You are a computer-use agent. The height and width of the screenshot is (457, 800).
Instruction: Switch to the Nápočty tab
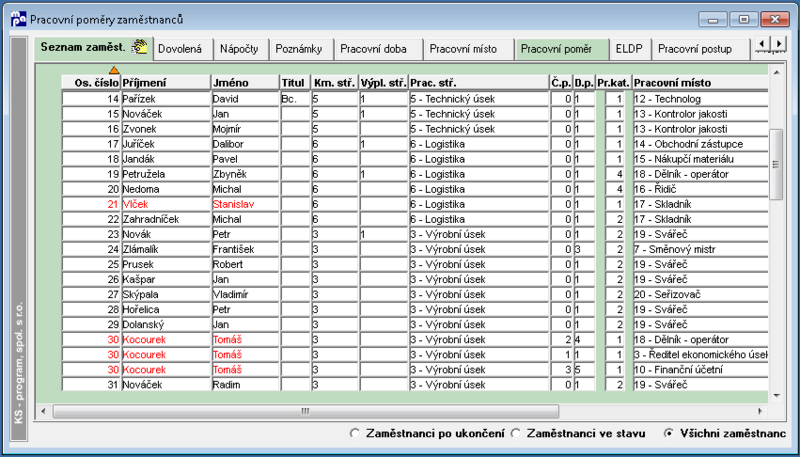click(x=240, y=49)
